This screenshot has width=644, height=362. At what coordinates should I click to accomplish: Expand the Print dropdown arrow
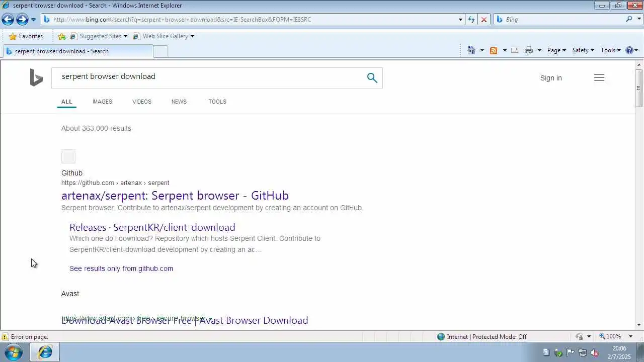click(539, 50)
